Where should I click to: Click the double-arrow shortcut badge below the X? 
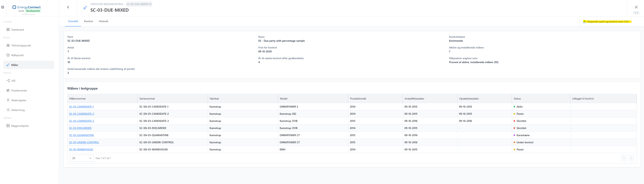coord(636,13)
